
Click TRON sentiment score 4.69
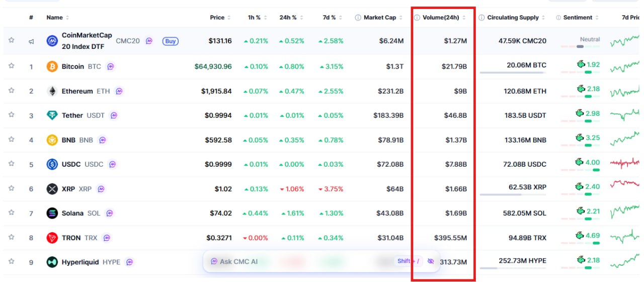593,235
